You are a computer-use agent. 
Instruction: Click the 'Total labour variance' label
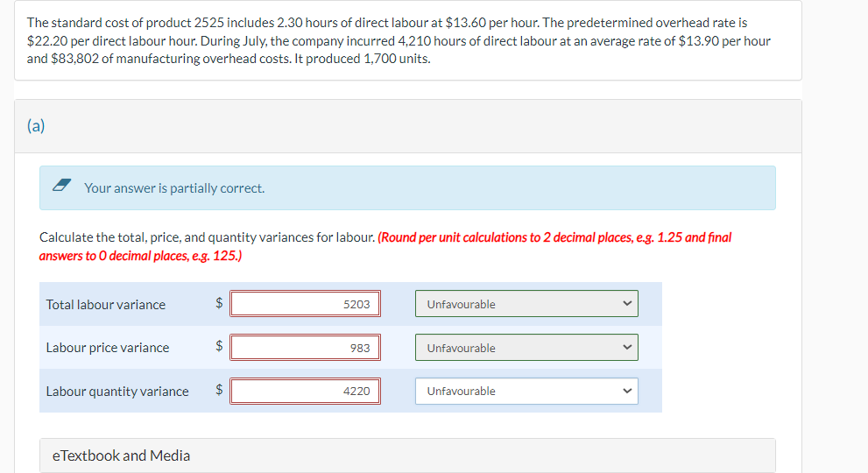click(x=106, y=305)
